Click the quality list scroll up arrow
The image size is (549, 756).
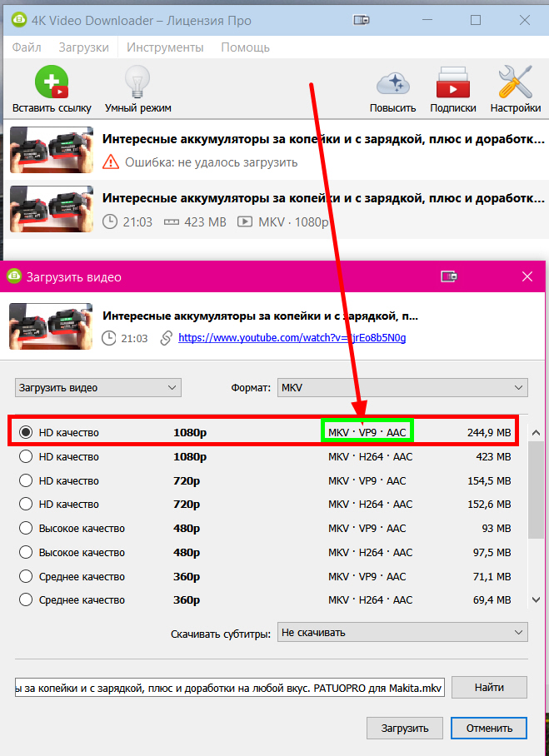[536, 432]
